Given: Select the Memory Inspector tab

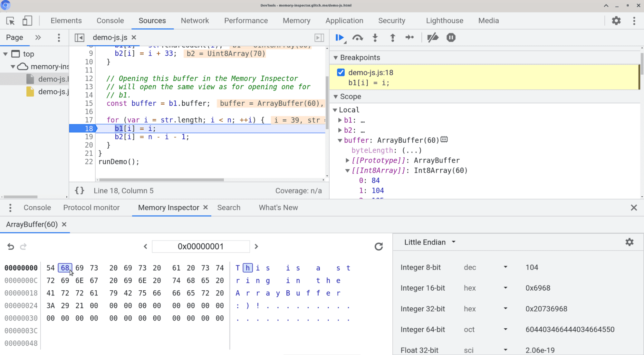Looking at the screenshot, I should (x=168, y=207).
